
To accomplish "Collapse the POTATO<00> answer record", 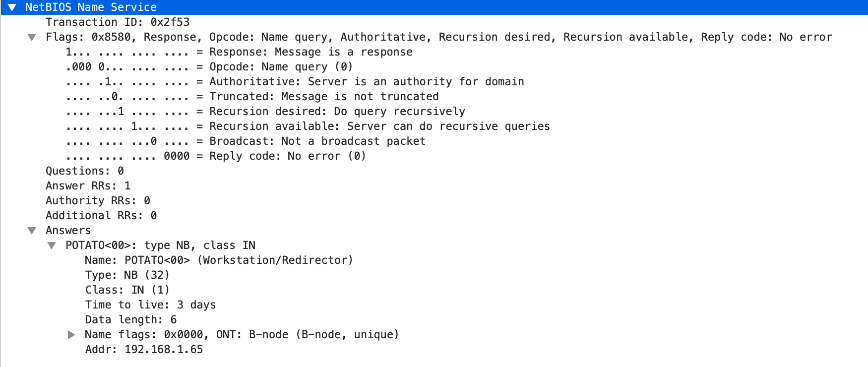I will pos(52,245).
